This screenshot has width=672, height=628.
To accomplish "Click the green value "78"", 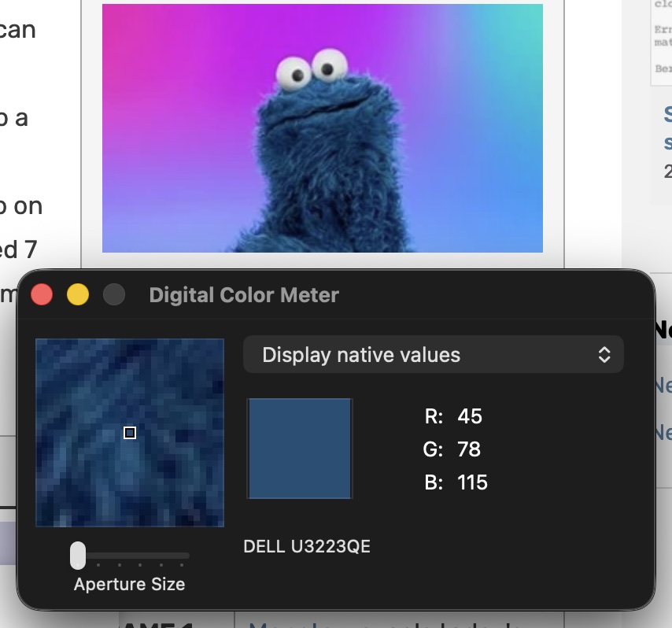I will 469,449.
